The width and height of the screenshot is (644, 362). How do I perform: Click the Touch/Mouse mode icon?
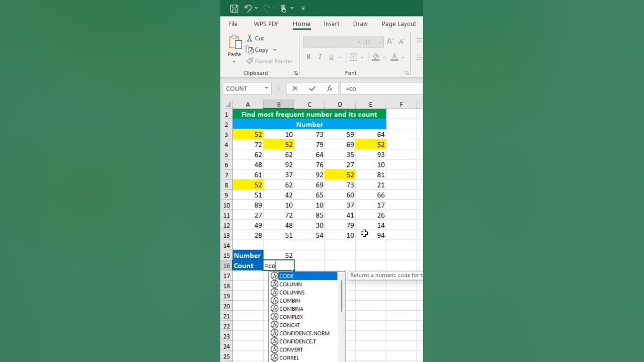click(x=284, y=8)
